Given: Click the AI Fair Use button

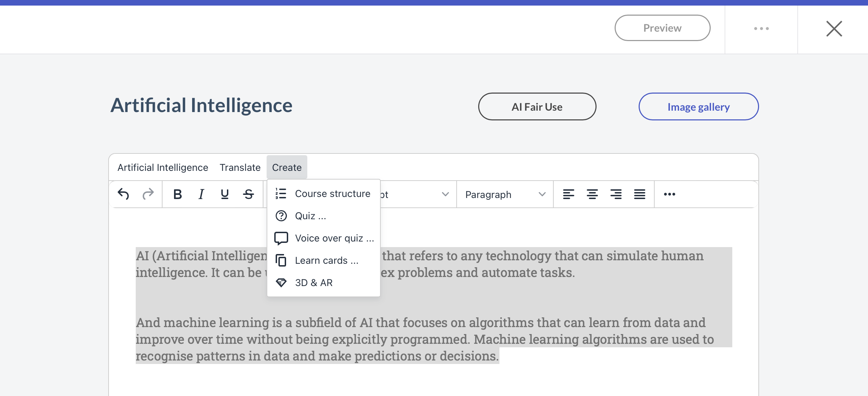Looking at the screenshot, I should (x=537, y=106).
